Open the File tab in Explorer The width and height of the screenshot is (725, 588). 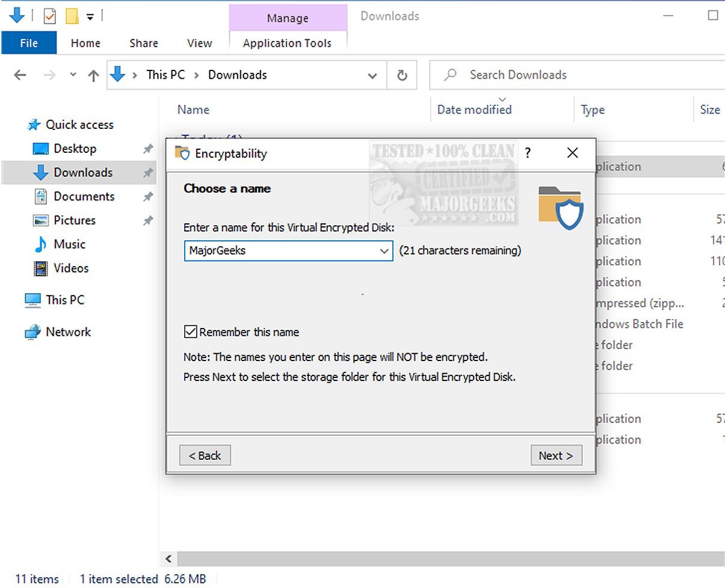tap(29, 43)
